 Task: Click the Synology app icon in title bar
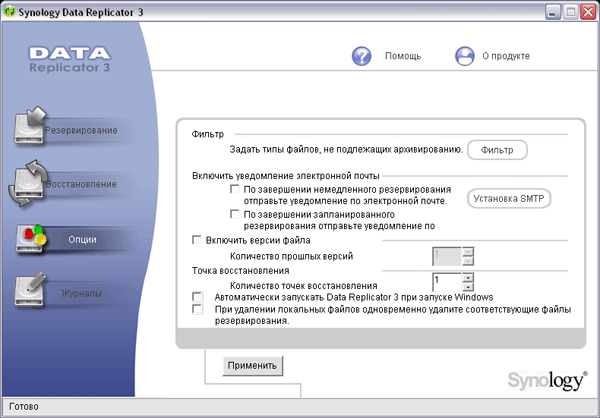coord(9,12)
